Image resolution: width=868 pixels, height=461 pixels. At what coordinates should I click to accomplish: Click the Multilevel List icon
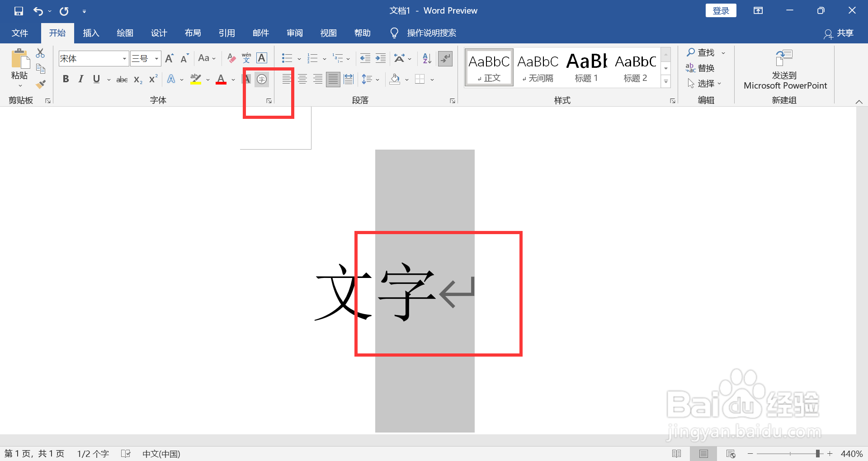tap(338, 58)
